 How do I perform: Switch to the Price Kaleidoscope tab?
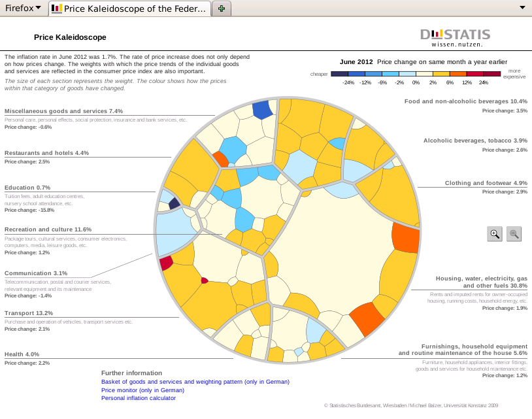[x=130, y=8]
